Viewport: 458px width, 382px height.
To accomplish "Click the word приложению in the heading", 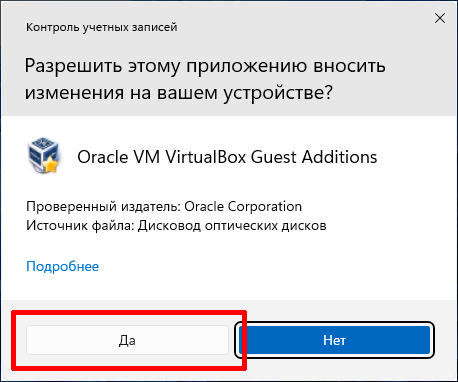I will click(x=247, y=66).
